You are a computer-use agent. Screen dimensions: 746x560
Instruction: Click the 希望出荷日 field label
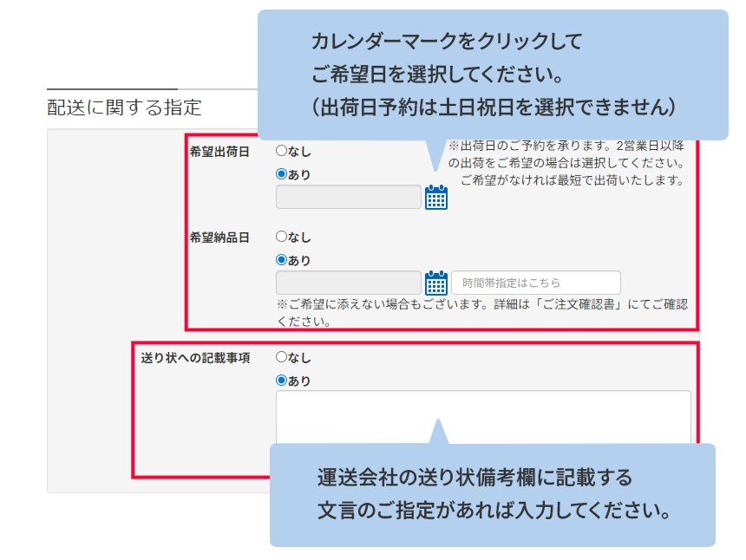point(219,152)
